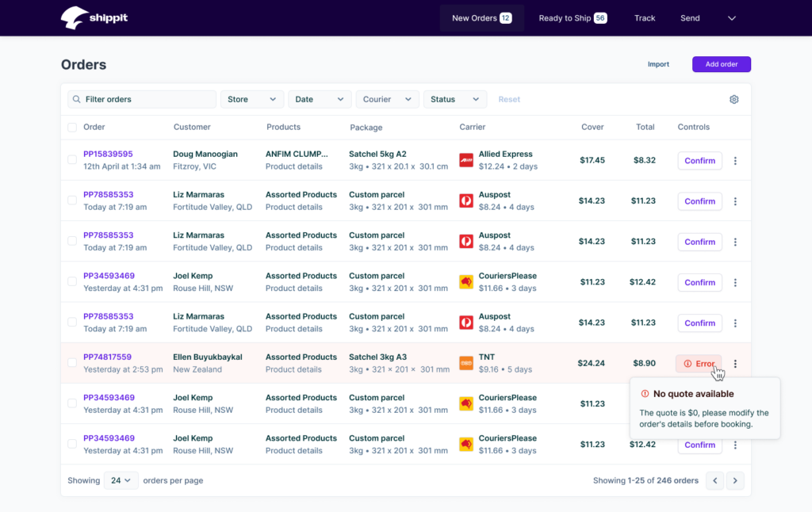
Task: Switch to Ready to Ship tab
Action: pyautogui.click(x=572, y=18)
